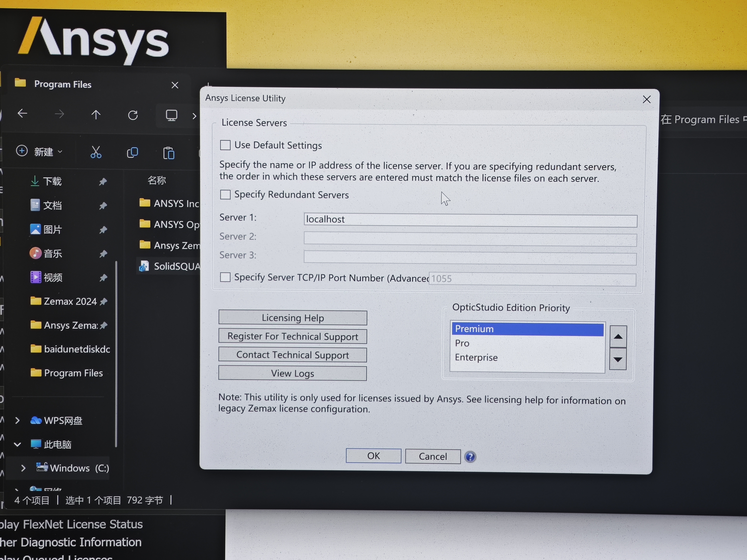
Task: Click the Cut scissors icon in Explorer
Action: click(96, 153)
